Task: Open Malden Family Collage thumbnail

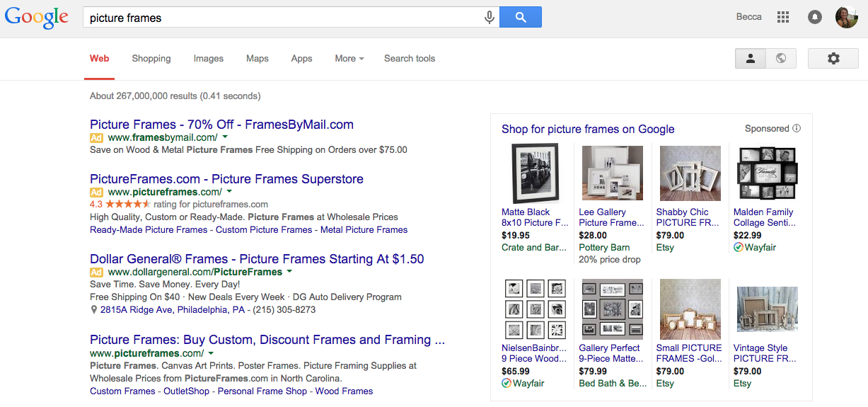Action: 768,173
